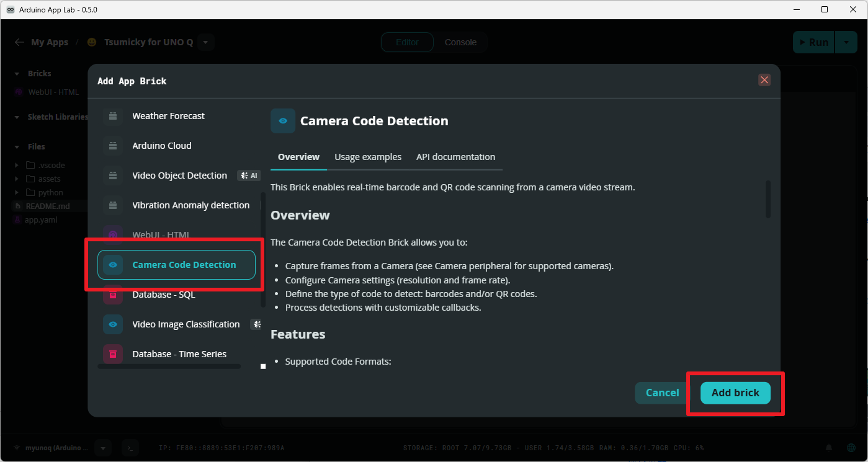Go to My Apps in the breadcrumb
The image size is (868, 462).
click(x=50, y=42)
